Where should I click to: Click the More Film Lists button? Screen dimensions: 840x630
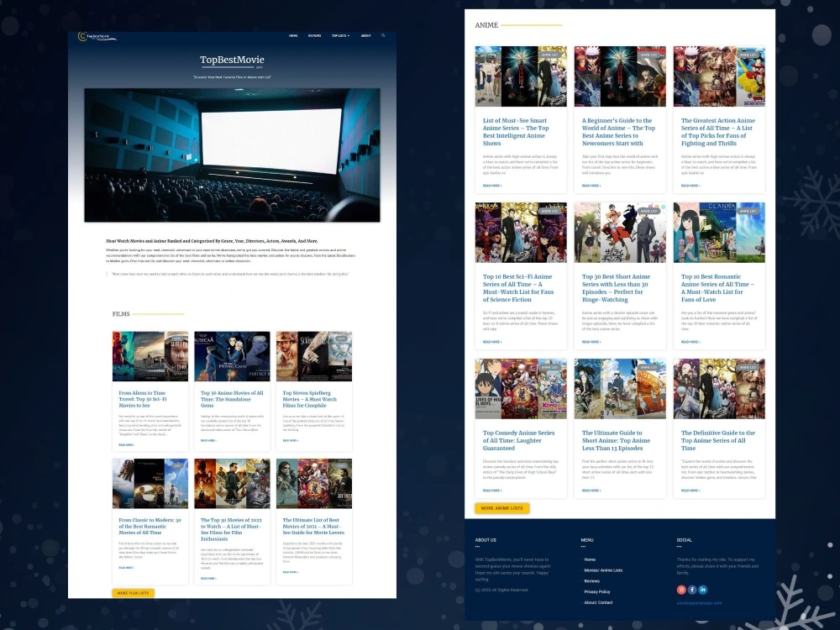tap(134, 593)
